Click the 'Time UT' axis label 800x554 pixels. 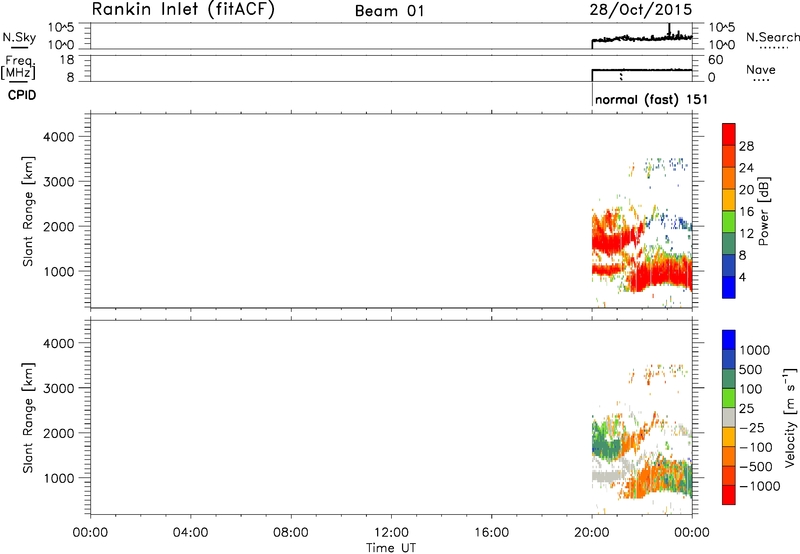(x=391, y=548)
